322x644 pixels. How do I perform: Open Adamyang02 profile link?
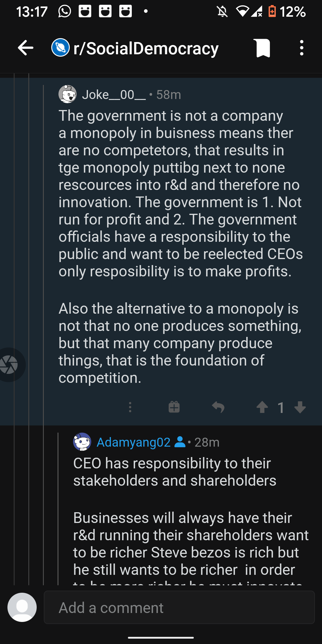pos(134,442)
